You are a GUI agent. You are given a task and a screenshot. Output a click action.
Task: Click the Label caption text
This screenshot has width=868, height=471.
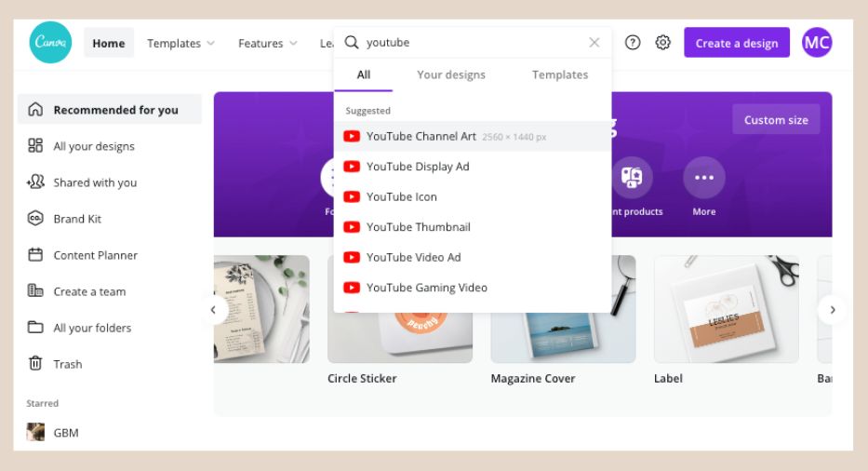point(668,379)
